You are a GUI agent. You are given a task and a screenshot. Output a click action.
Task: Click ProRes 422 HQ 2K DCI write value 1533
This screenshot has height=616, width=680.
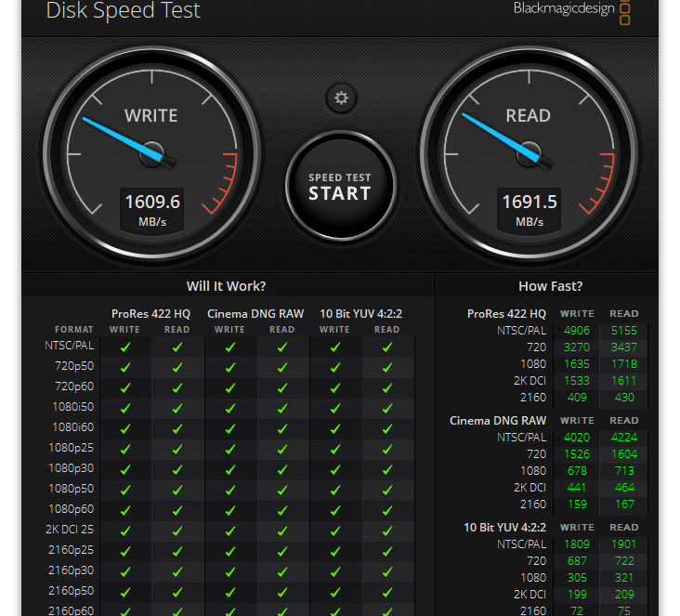pos(576,381)
